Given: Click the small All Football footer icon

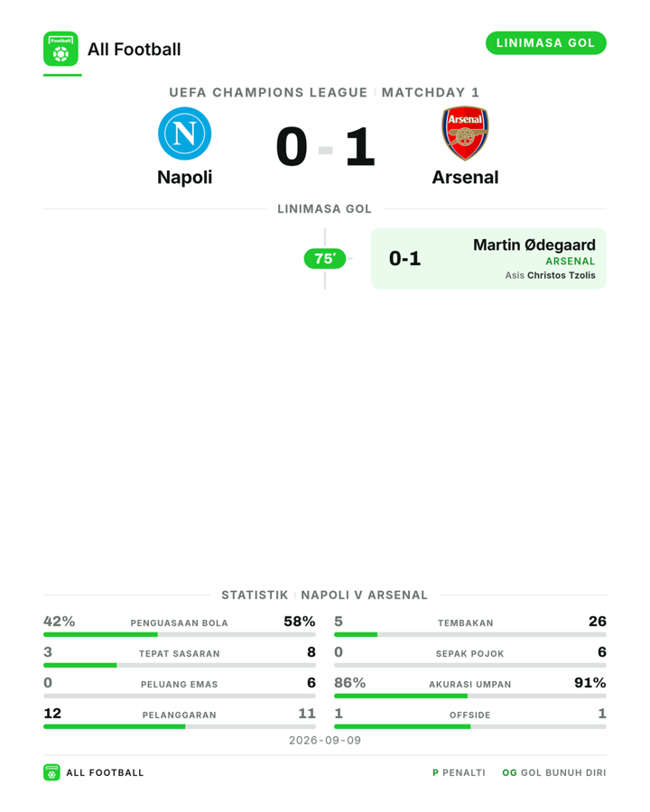Looking at the screenshot, I should point(51,772).
